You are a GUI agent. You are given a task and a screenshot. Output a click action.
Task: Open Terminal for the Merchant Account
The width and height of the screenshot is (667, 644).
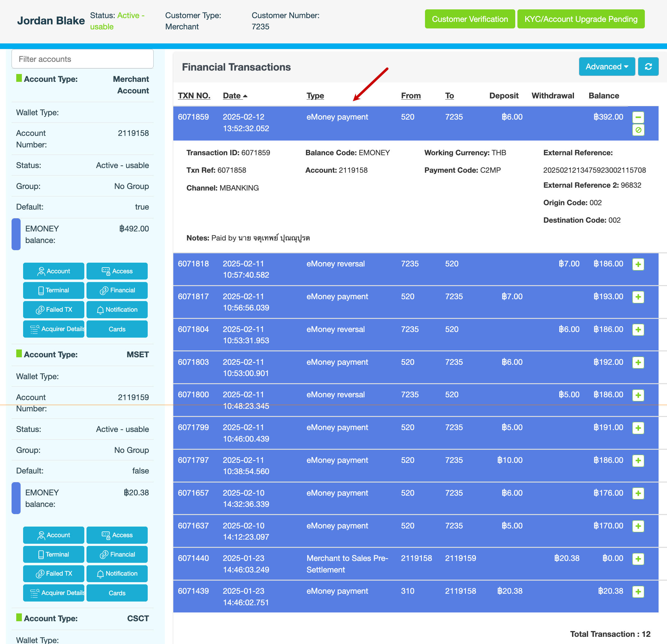[53, 290]
